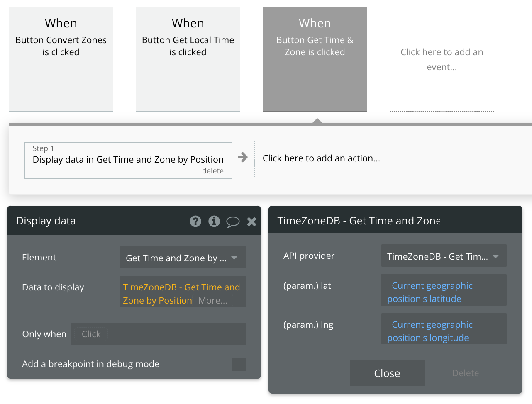The image size is (532, 404).
Task: Click the 'Data to display' label
Action: [x=53, y=287]
